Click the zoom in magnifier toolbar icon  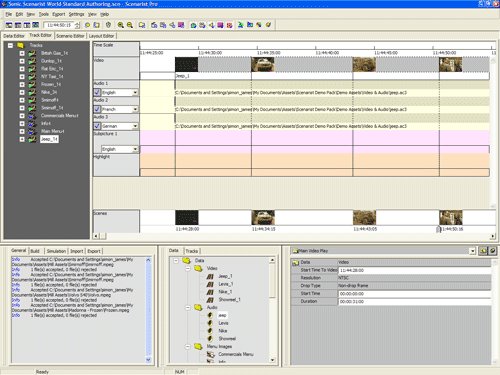pyautogui.click(x=121, y=25)
